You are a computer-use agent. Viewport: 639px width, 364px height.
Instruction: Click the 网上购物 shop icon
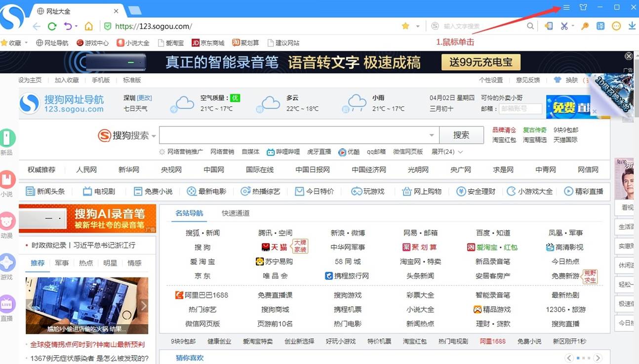tap(407, 191)
